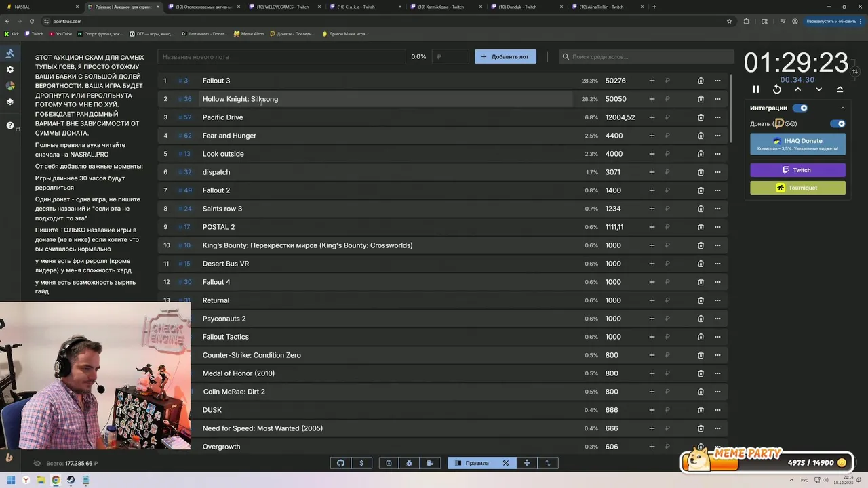Image resolution: width=868 pixels, height=488 pixels.
Task: Switch to the KarmikKoala Twitch tab
Action: tap(446, 7)
